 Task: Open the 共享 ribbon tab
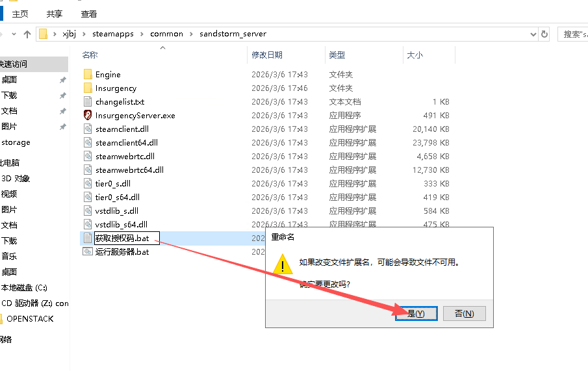pos(55,14)
